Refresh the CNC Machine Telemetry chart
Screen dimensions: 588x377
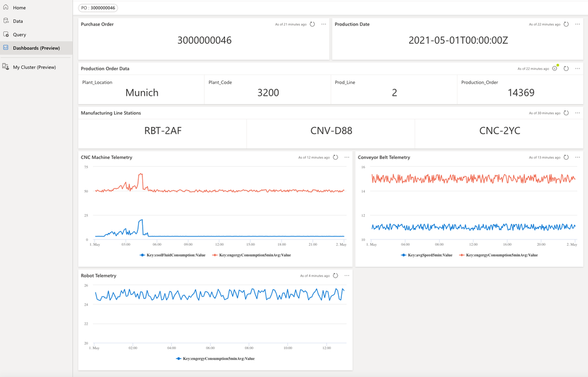click(x=336, y=157)
